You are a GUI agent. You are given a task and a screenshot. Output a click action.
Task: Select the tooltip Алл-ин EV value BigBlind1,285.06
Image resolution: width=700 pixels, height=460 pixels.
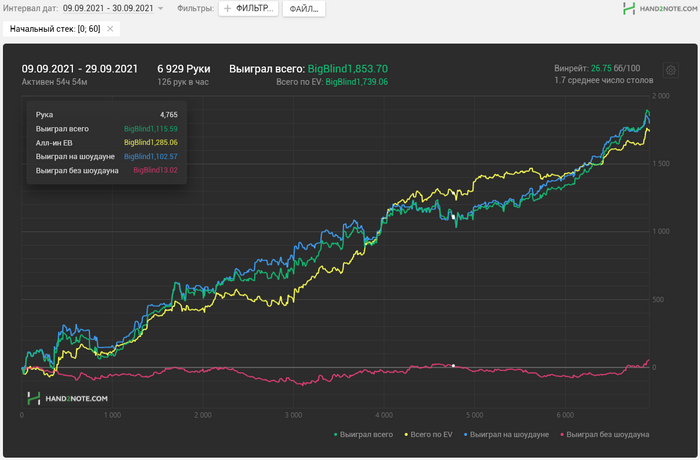[150, 142]
